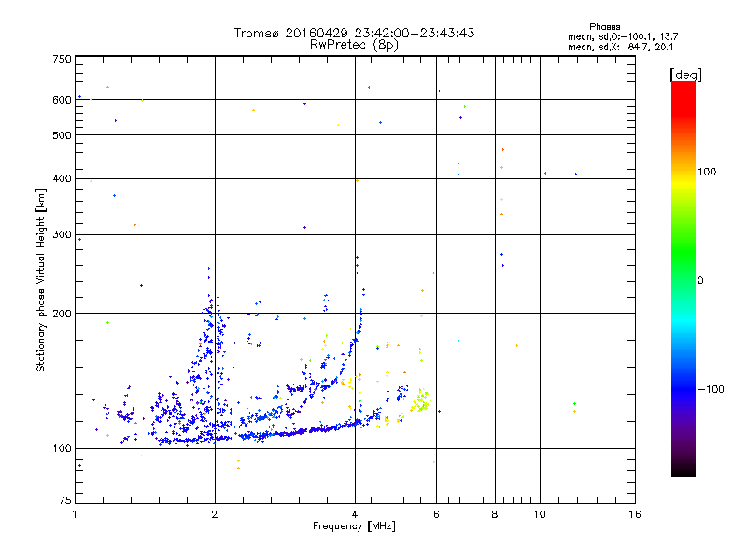Click the plot title 'Tromsø 20160429 23:42:00-23:43:43'
747x560 pixels.
click(x=354, y=33)
